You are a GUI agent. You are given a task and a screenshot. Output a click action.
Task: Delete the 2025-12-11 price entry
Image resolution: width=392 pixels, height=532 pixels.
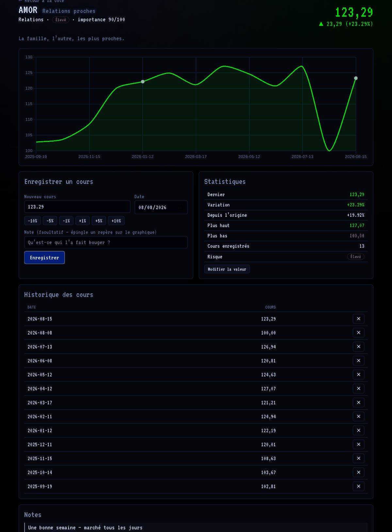(358, 444)
